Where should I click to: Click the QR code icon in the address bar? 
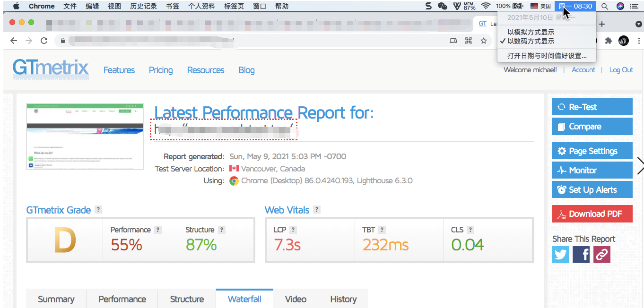(x=469, y=41)
